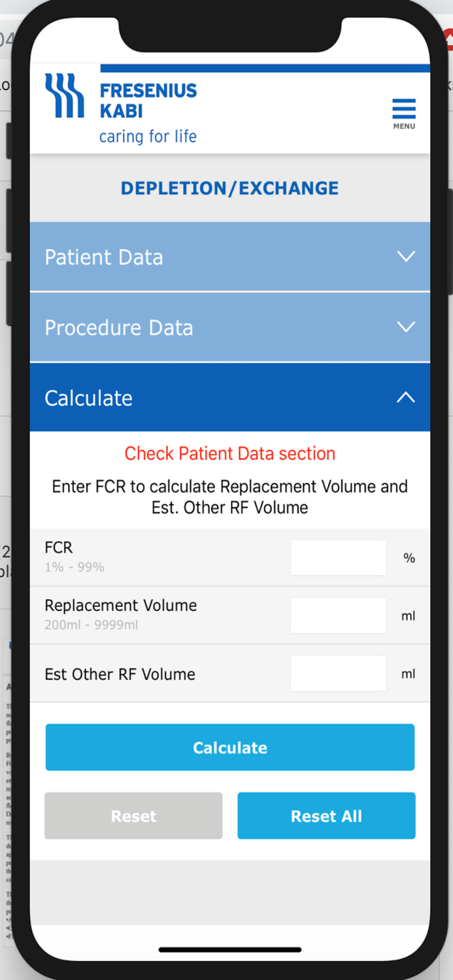The height and width of the screenshot is (980, 453).
Task: Select the DEPLETION/EXCHANGE header
Action: coord(229,188)
